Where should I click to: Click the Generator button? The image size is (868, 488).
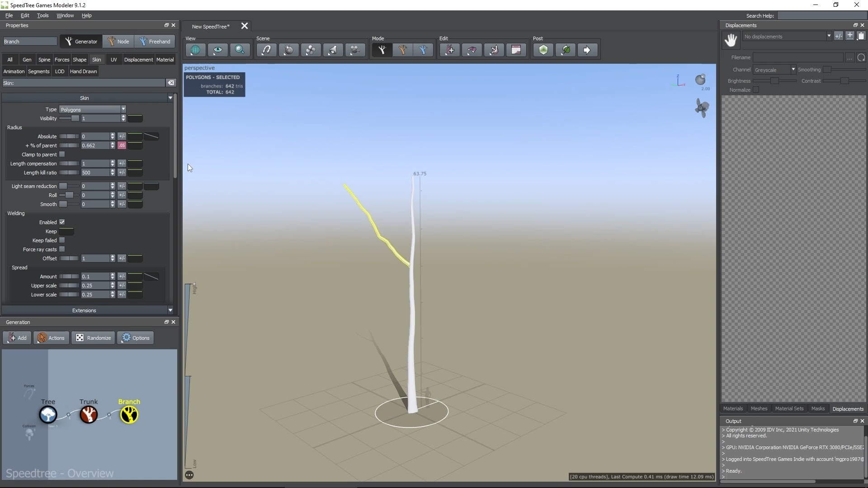pyautogui.click(x=81, y=42)
